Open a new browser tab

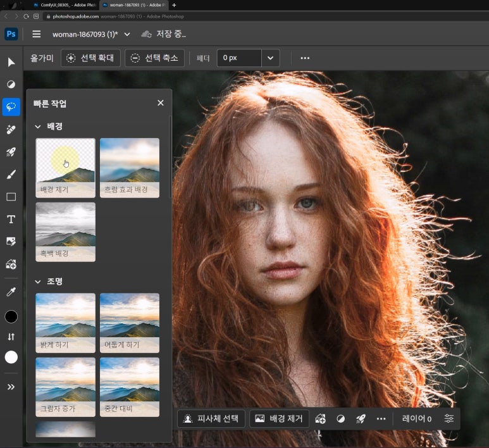(x=174, y=5)
